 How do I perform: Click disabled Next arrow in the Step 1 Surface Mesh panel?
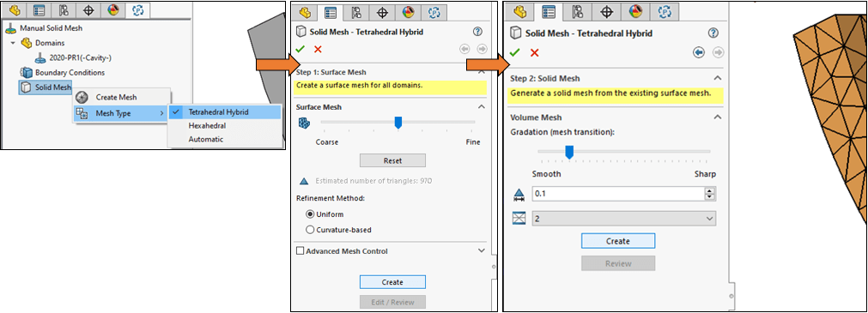click(482, 49)
